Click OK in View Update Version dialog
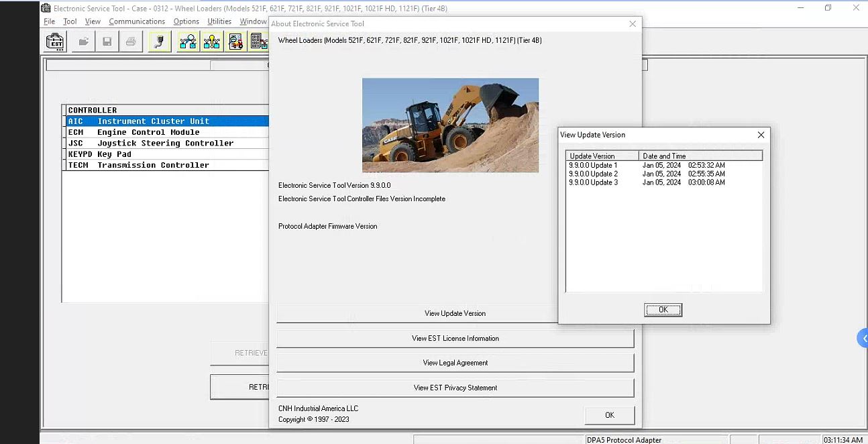 point(663,310)
